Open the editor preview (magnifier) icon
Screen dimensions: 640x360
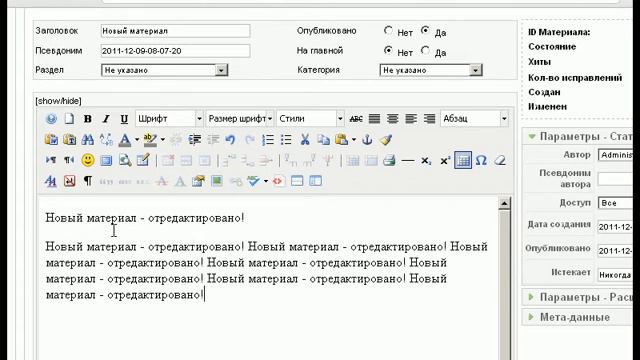point(125,160)
